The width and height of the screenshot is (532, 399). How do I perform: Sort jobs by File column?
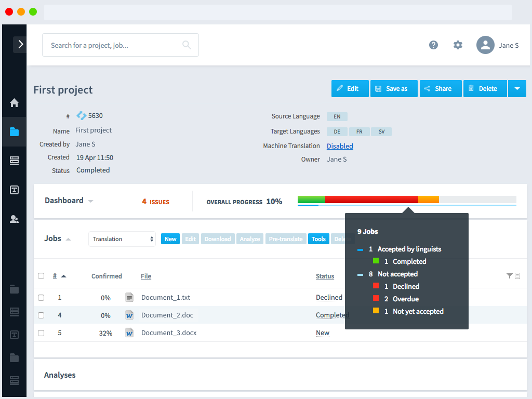click(x=146, y=276)
